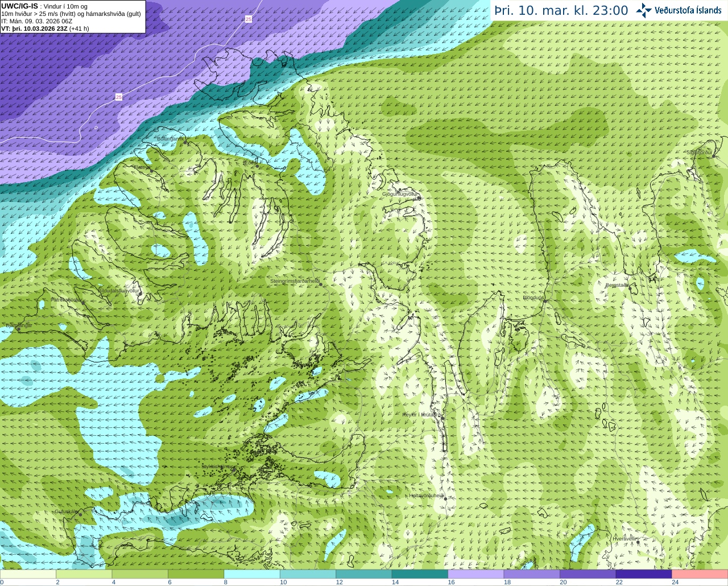Viewport: 728px width, 586px height.
Task: Select the dark indigo 22–24 m/s legend swatch
Action: tap(644, 574)
